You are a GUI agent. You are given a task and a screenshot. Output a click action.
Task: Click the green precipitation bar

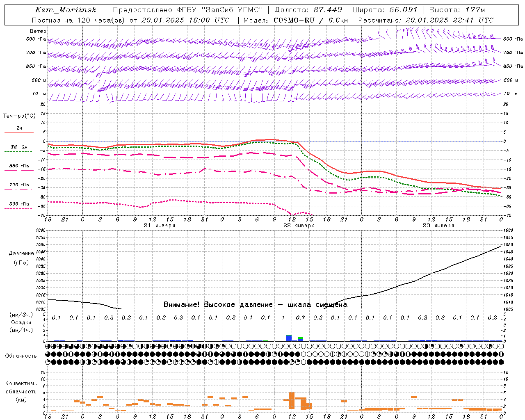301,338
